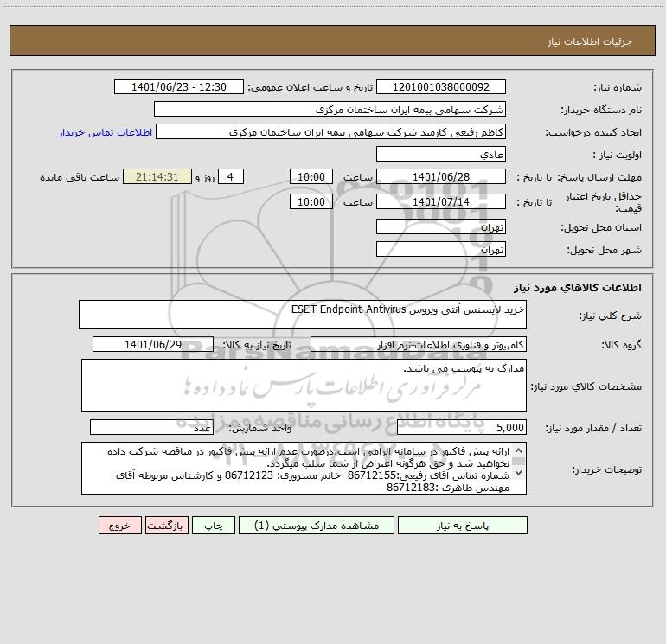Click the label تاریخ و ساعت اعلان عمومی
Viewport: 666px width, 644px height.
pyautogui.click(x=311, y=87)
